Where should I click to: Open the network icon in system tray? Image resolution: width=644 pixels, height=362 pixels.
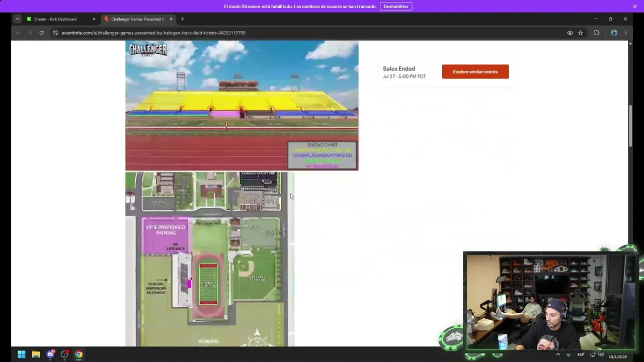(594, 354)
